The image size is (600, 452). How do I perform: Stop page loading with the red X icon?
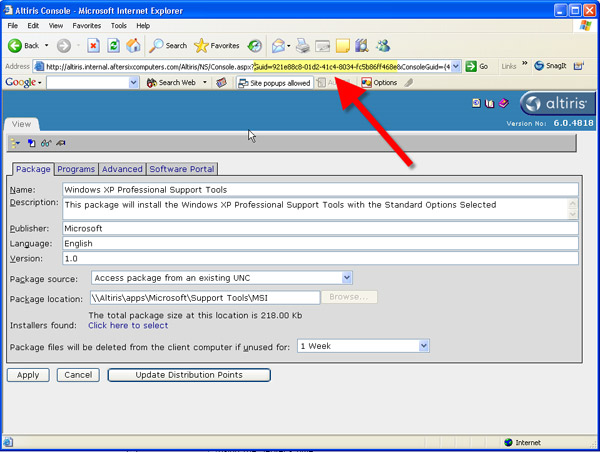point(93,46)
